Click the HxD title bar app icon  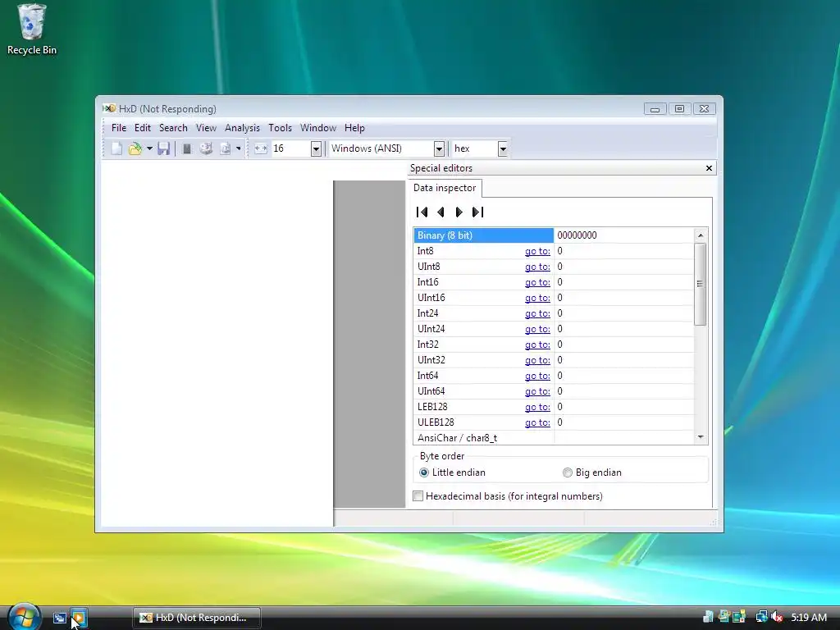pos(109,109)
